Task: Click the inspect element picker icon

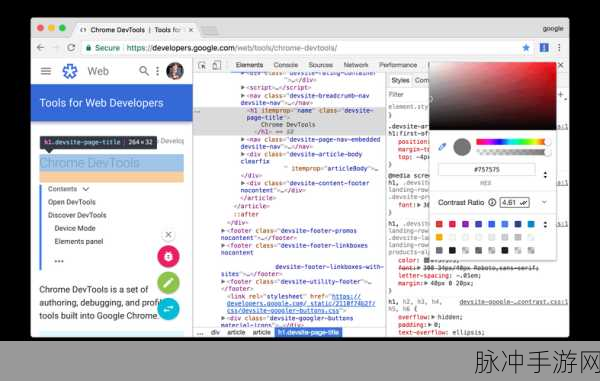Action: pos(202,65)
